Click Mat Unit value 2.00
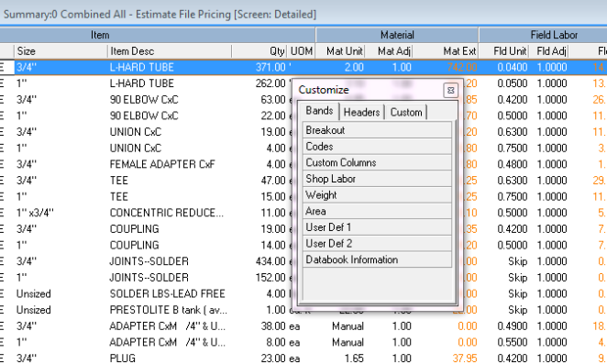 354,67
